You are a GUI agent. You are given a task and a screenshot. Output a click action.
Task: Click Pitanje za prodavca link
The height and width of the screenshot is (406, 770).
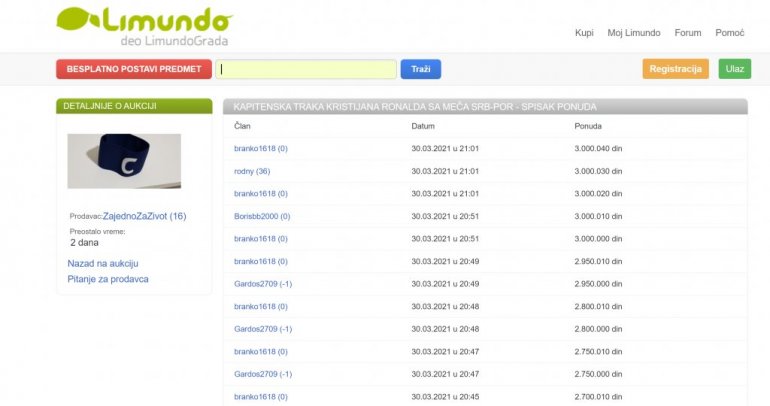tap(108, 279)
